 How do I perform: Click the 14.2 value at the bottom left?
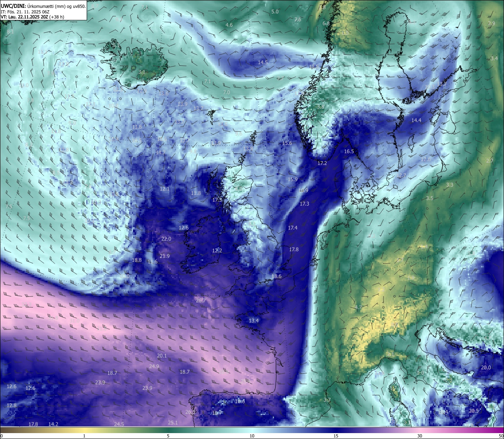pos(53,424)
